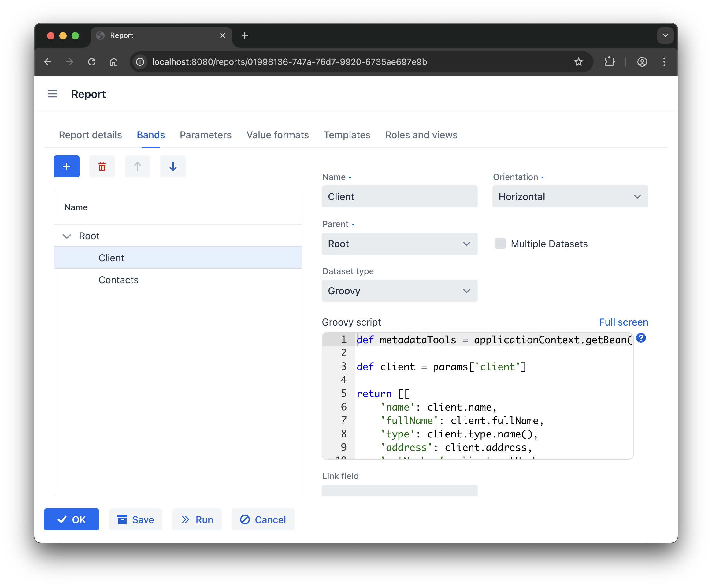Collapse the Root tree node

click(67, 236)
